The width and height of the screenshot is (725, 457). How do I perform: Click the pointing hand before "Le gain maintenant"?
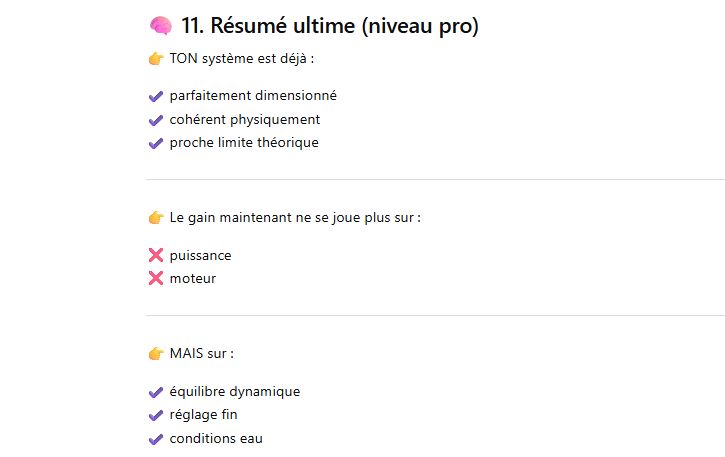pyautogui.click(x=155, y=218)
